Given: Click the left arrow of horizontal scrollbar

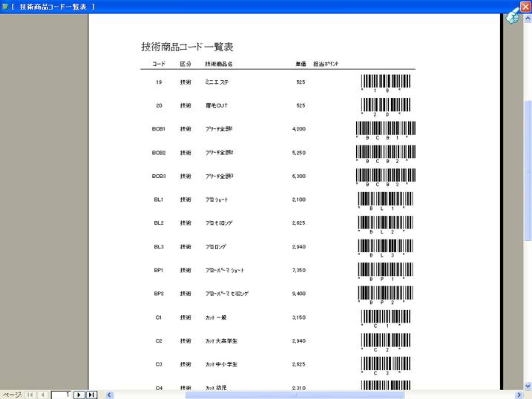Looking at the screenshot, I should click(x=109, y=395).
